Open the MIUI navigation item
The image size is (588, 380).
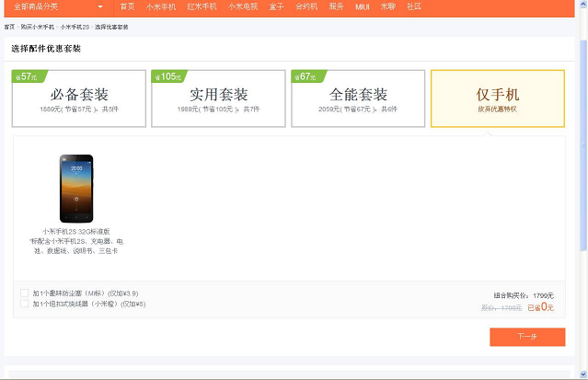pyautogui.click(x=363, y=6)
